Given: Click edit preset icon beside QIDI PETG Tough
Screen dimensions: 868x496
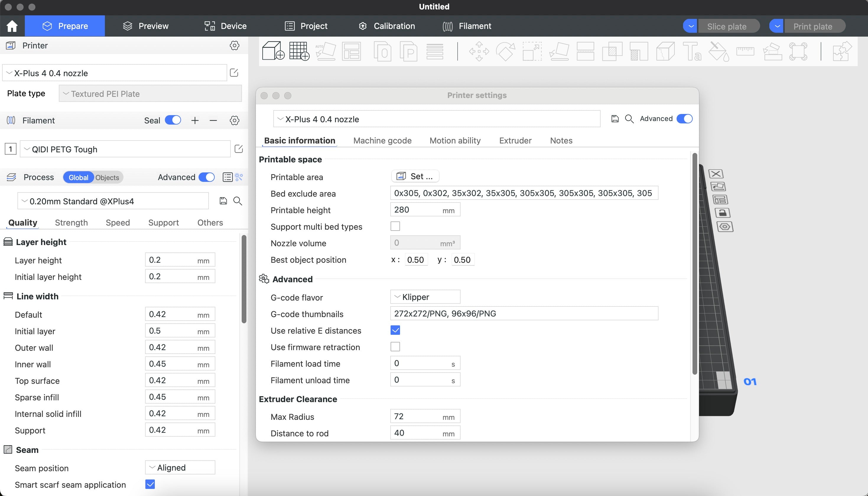Looking at the screenshot, I should 238,149.
